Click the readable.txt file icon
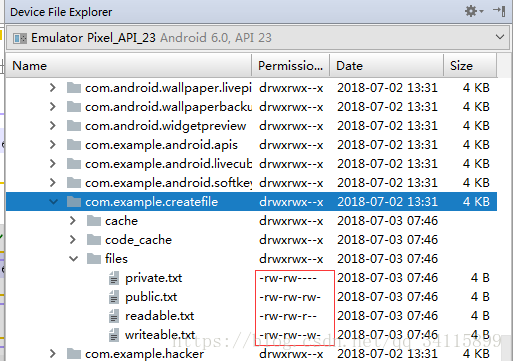This screenshot has height=361, width=513. coord(114,316)
